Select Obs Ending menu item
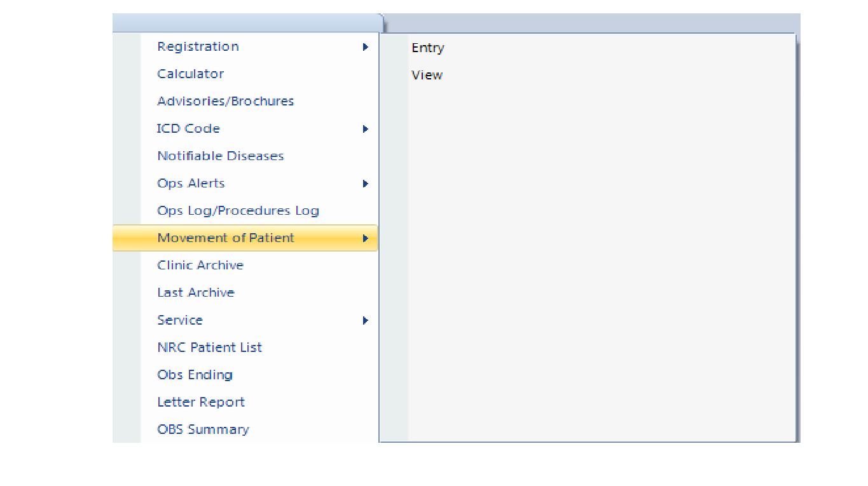The image size is (868, 486). tap(195, 375)
